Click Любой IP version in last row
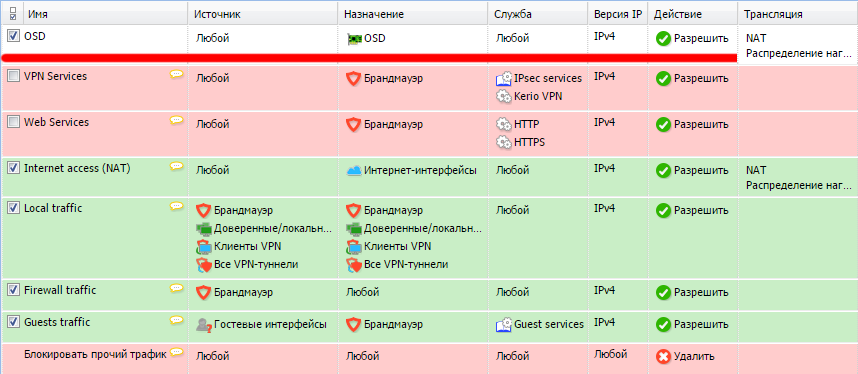 point(611,354)
